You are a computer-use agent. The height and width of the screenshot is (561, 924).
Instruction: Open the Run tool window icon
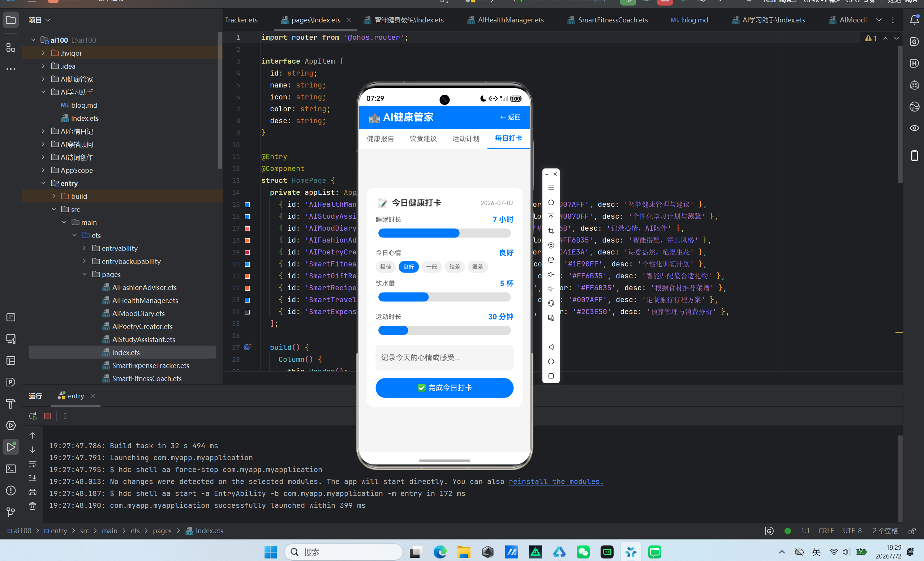(11, 447)
